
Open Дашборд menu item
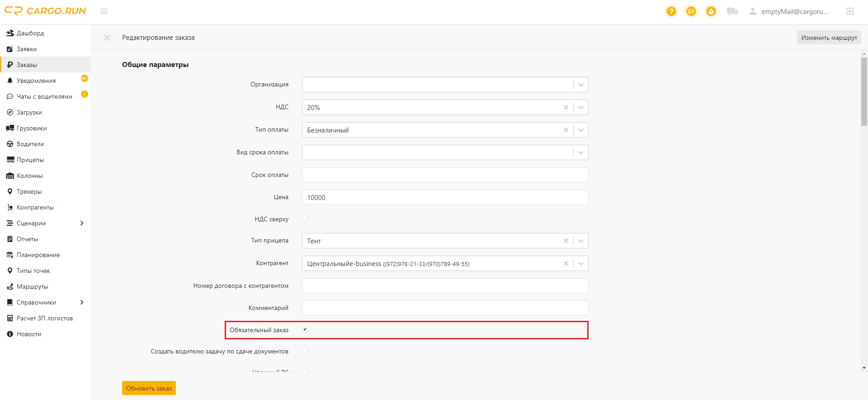click(x=45, y=33)
